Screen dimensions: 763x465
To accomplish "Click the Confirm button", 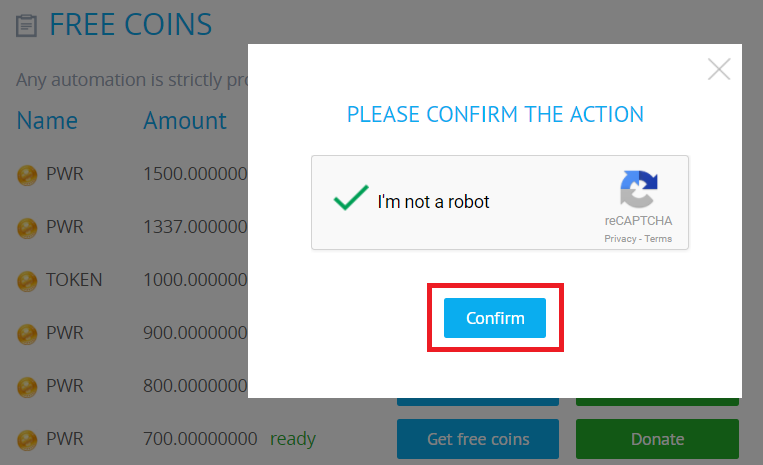I will tap(495, 318).
